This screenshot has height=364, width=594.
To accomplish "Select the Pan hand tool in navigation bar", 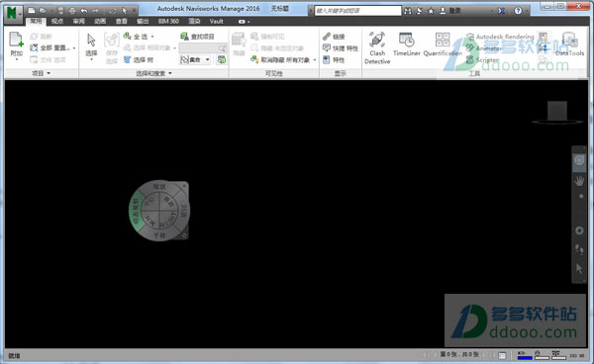I will pyautogui.click(x=579, y=181).
